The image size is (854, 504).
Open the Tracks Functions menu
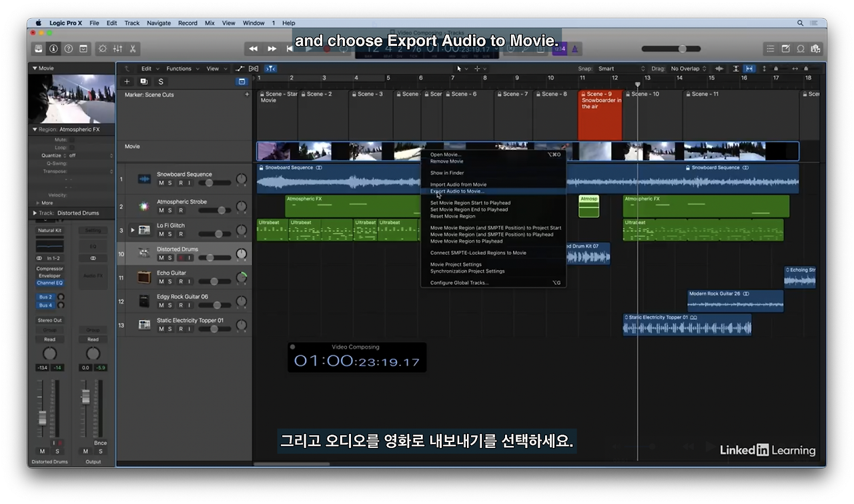click(x=181, y=69)
